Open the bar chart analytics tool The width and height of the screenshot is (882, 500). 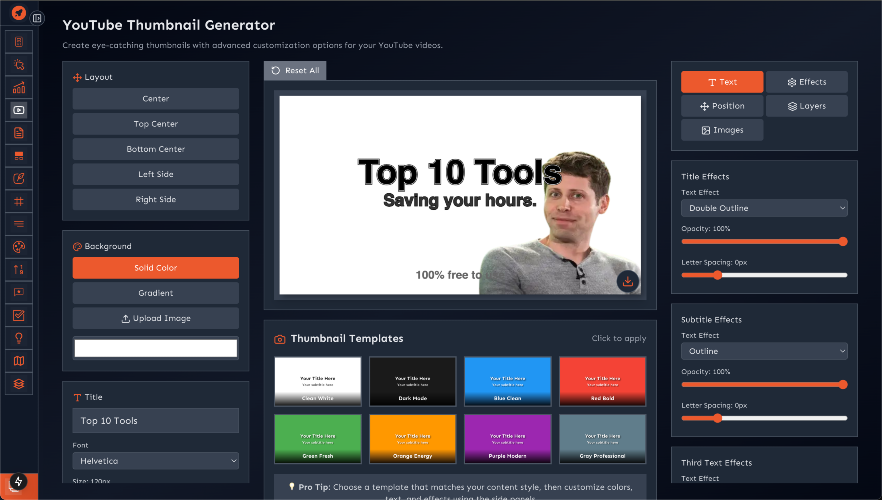(19, 87)
